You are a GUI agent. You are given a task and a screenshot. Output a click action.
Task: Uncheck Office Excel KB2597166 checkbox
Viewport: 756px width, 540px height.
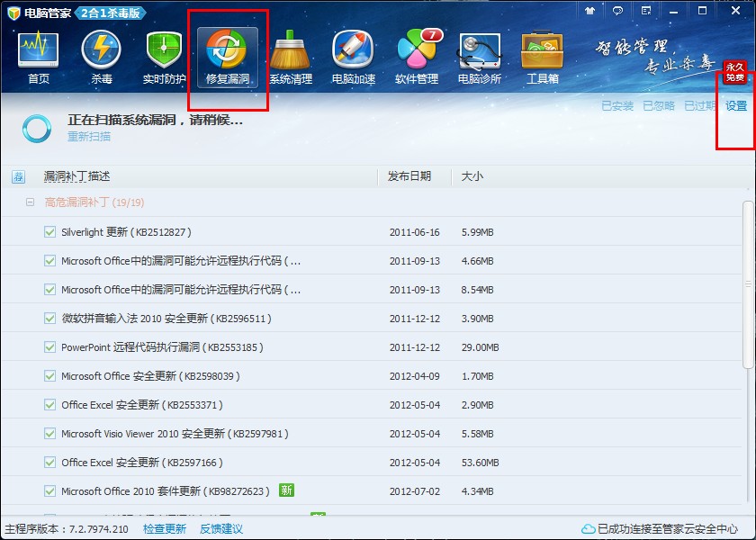[x=49, y=463]
